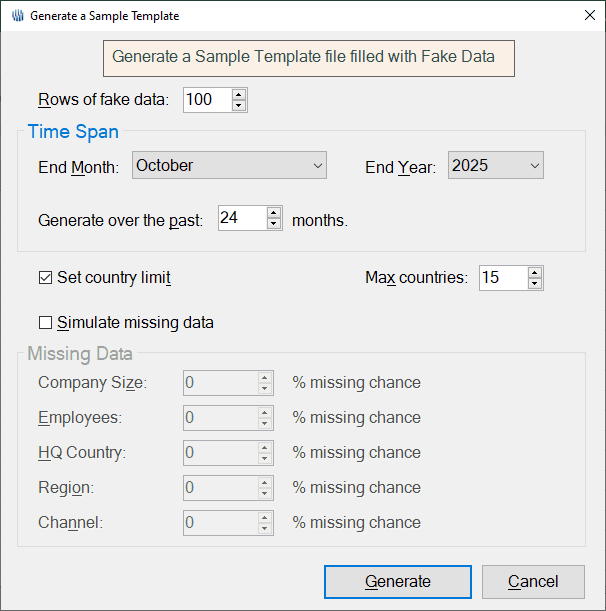Click the app icon in the title bar
This screenshot has height=611, width=606.
click(x=16, y=16)
